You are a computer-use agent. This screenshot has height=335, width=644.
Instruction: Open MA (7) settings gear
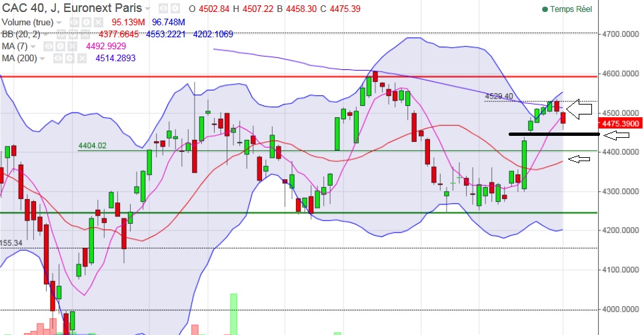pos(61,47)
